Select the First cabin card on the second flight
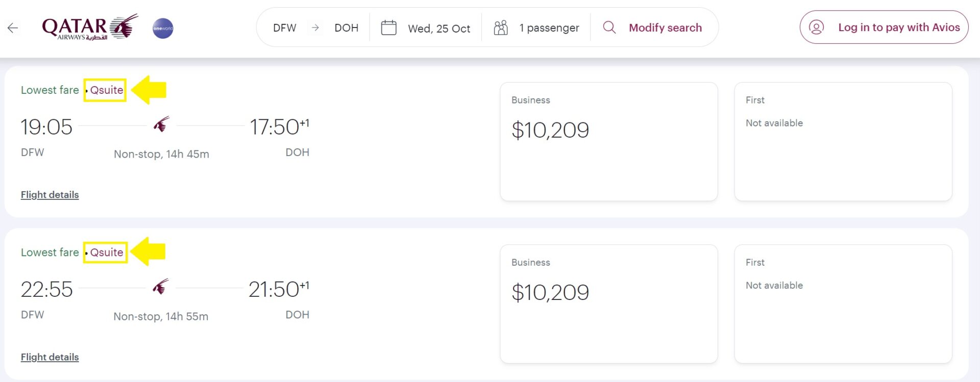The height and width of the screenshot is (382, 980). point(843,304)
